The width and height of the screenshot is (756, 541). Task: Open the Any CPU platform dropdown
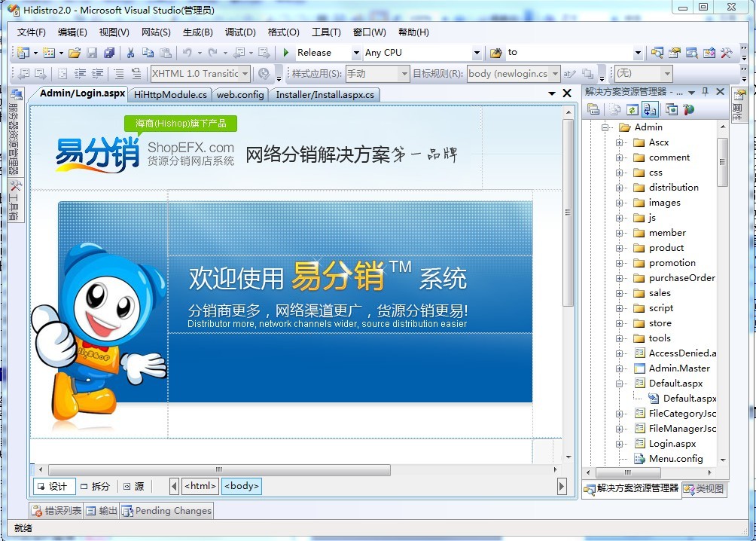[476, 53]
